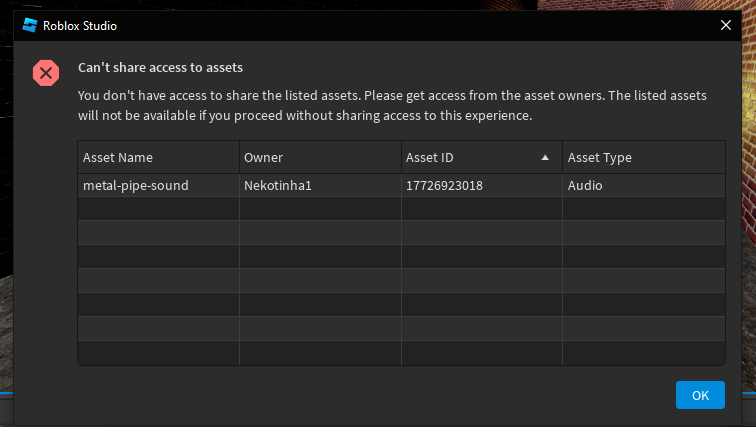This screenshot has height=427, width=756.
Task: Click the Roblox Studio logo icon
Action: 30,26
